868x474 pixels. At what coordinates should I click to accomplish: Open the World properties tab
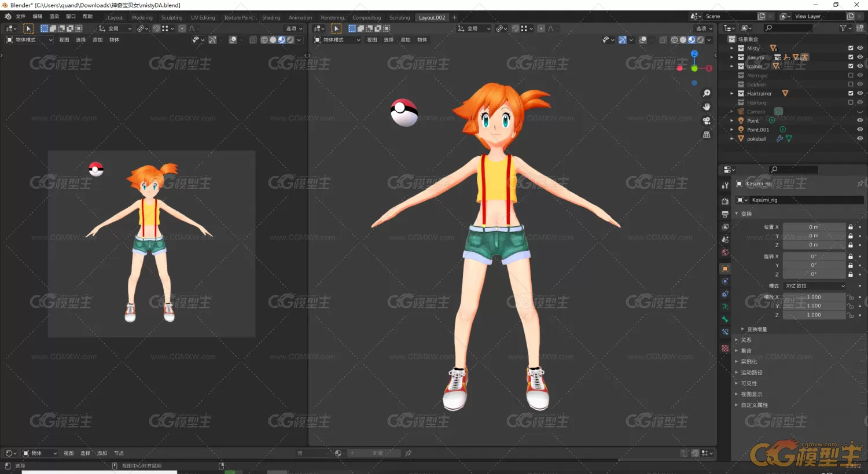click(725, 252)
